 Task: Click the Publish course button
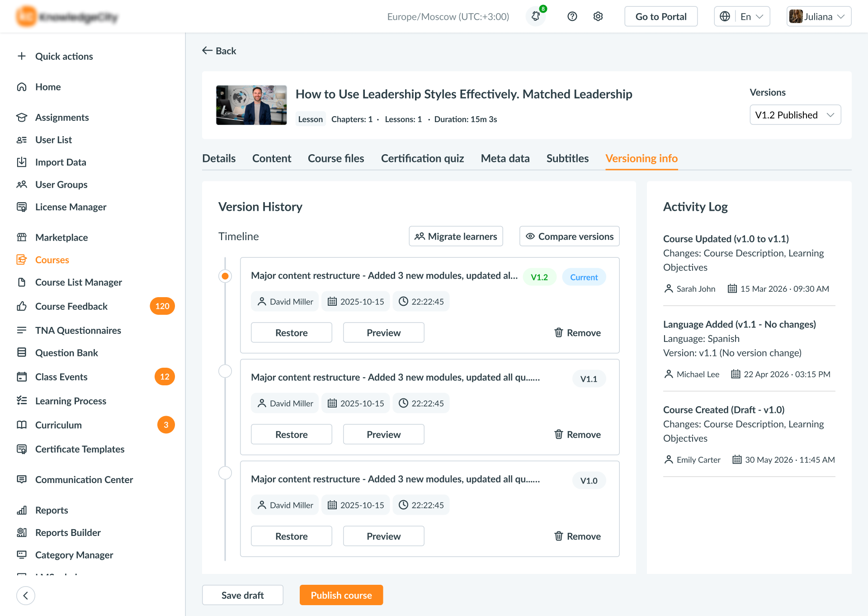click(x=341, y=595)
